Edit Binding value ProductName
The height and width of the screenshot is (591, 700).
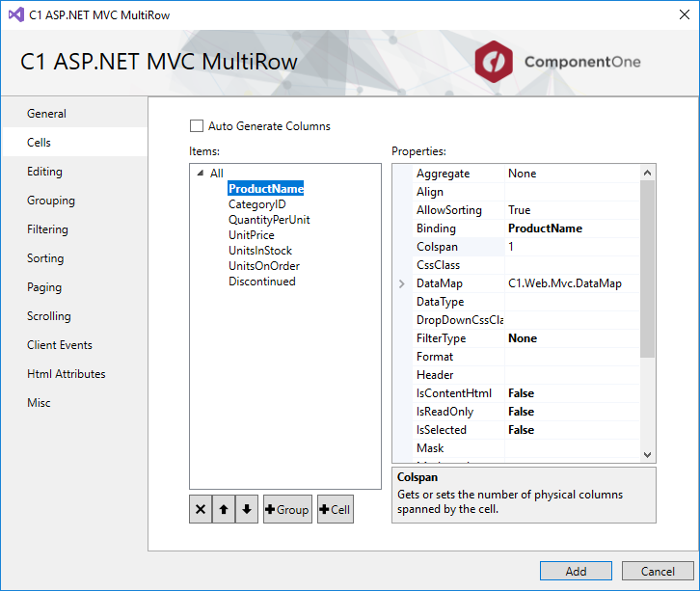[572, 228]
